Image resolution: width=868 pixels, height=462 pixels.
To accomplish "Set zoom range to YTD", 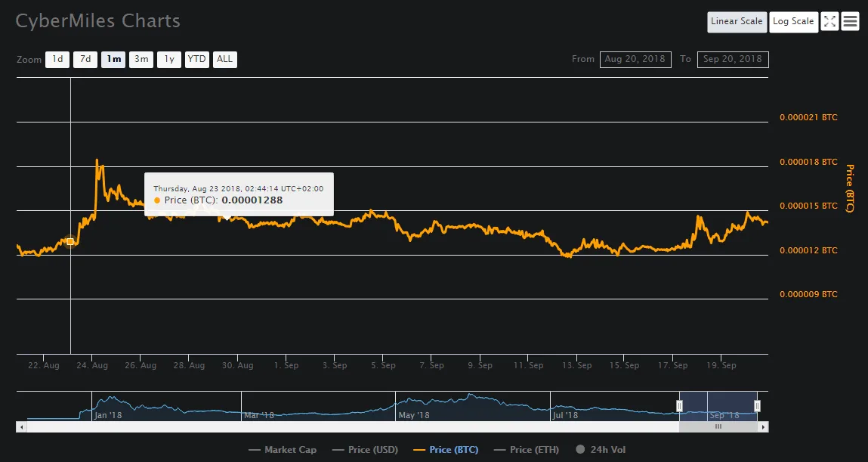I will (196, 59).
